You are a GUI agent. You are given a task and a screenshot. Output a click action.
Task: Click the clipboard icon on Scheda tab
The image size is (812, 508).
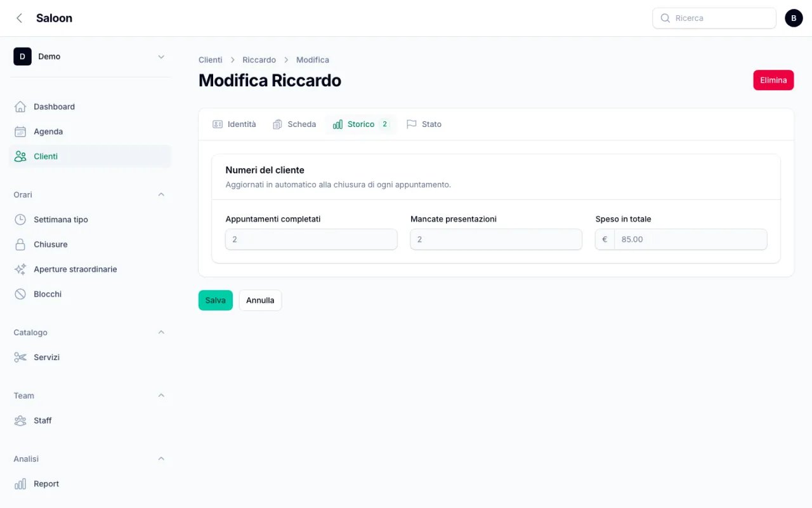(277, 124)
